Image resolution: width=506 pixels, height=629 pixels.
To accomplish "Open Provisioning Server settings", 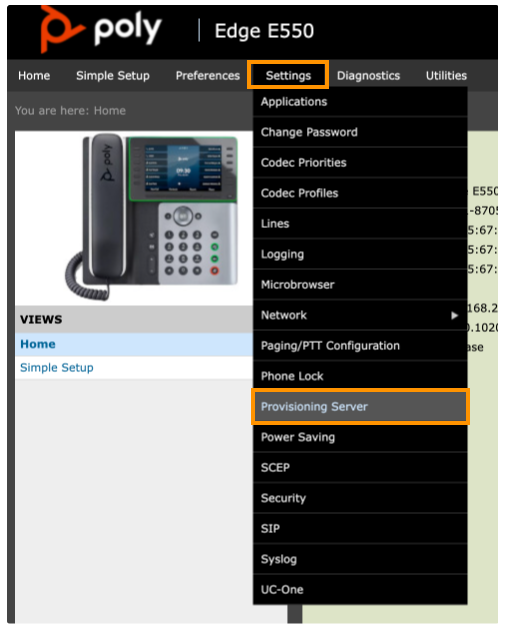I will [x=360, y=407].
